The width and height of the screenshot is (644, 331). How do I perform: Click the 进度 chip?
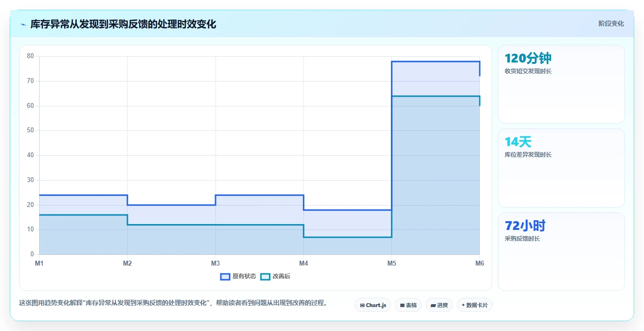tap(439, 305)
